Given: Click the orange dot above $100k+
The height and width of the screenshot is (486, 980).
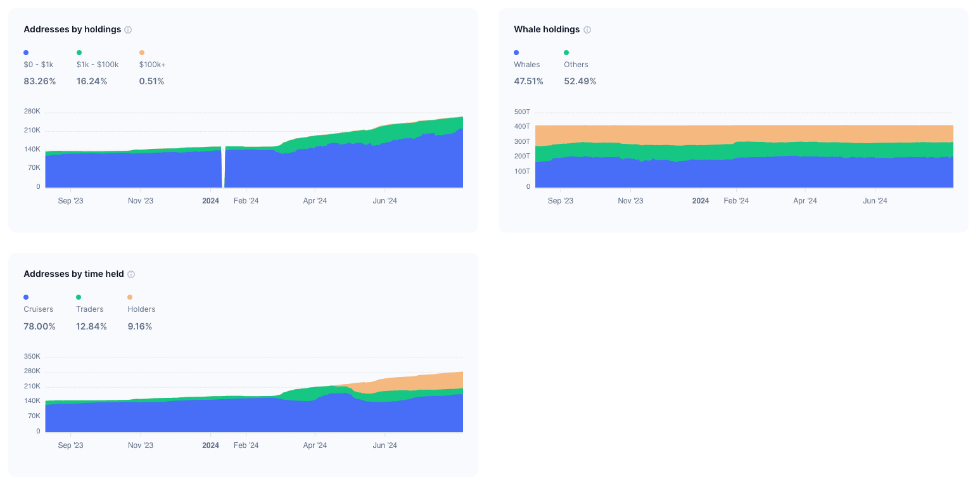Looking at the screenshot, I should pos(142,53).
